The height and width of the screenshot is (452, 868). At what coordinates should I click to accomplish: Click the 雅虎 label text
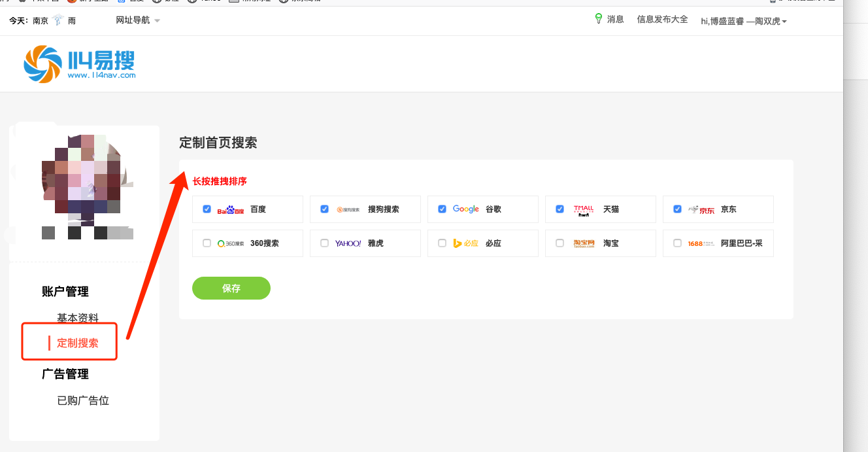point(376,243)
